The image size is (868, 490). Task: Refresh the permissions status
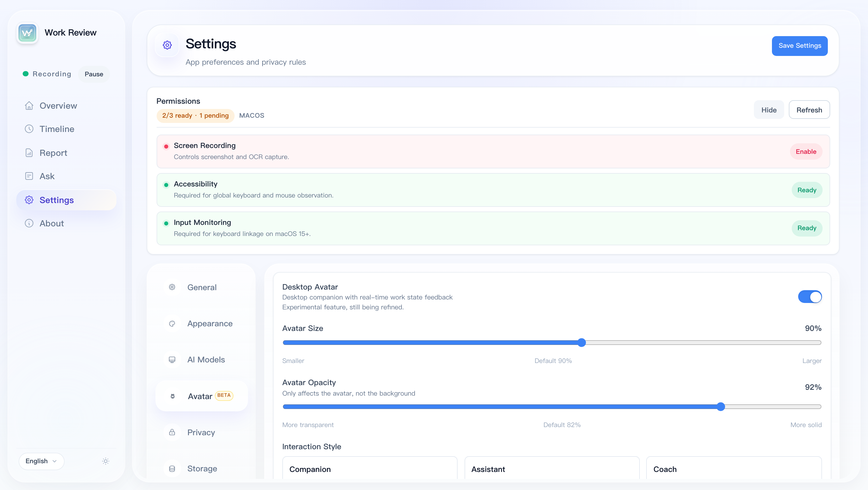pyautogui.click(x=809, y=110)
